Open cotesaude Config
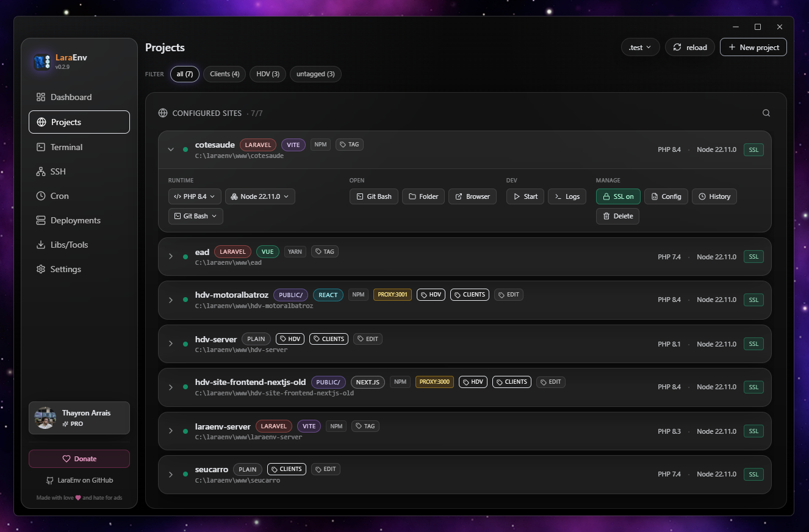This screenshot has height=532, width=809. click(666, 196)
